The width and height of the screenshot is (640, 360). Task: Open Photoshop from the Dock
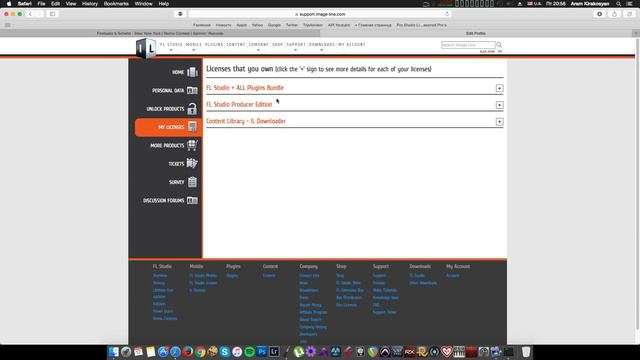(262, 351)
